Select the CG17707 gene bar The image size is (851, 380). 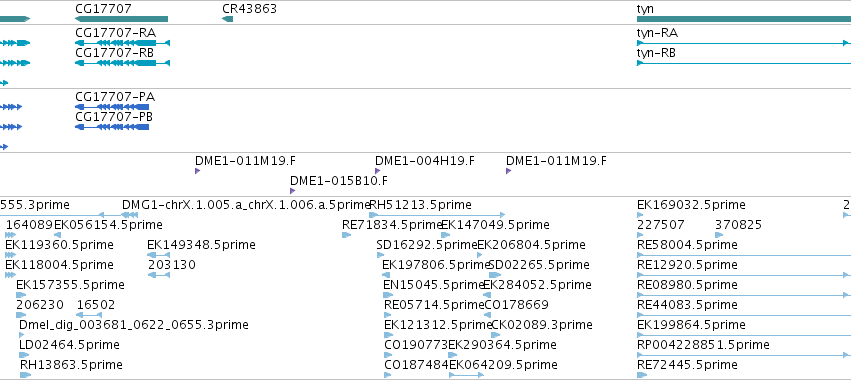122,19
